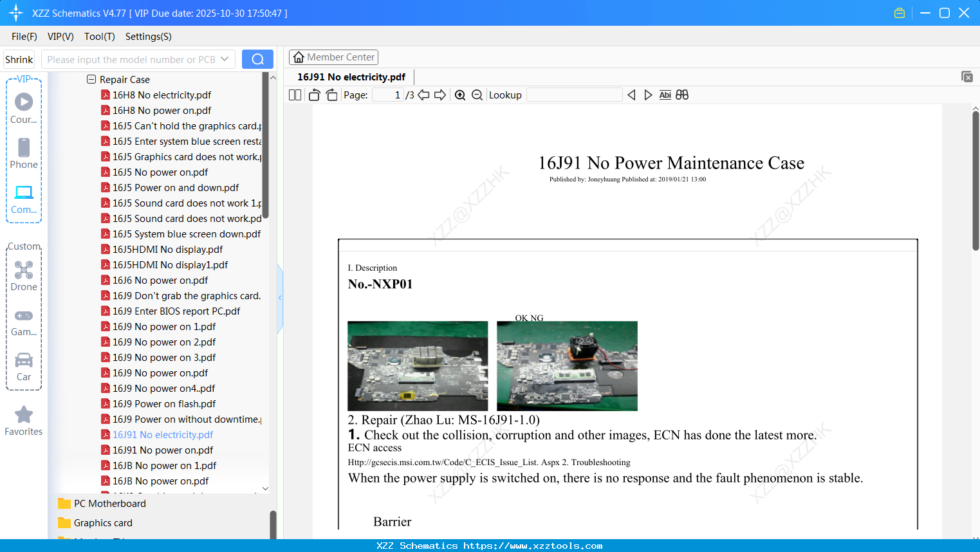Rotate the PDF page counterclockwise

click(x=315, y=95)
